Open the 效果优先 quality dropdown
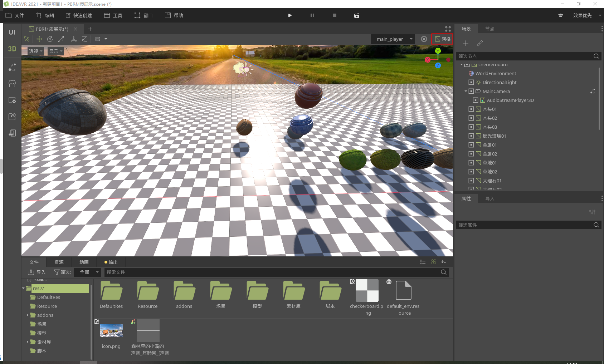Viewport: 604px width, 364px height. tap(587, 15)
